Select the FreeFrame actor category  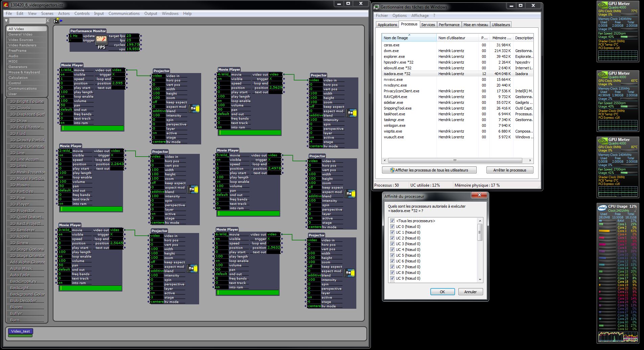(x=27, y=50)
